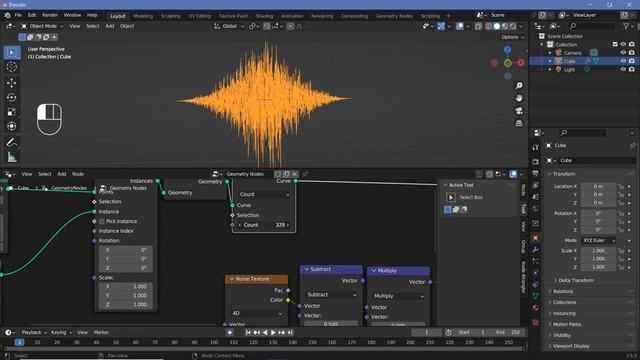
Task: Open the Object Data properties green triangle tab
Action: click(x=536, y=296)
